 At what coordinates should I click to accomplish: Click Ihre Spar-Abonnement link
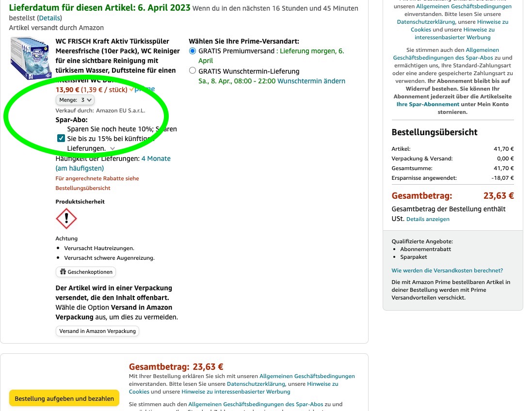pyautogui.click(x=428, y=104)
